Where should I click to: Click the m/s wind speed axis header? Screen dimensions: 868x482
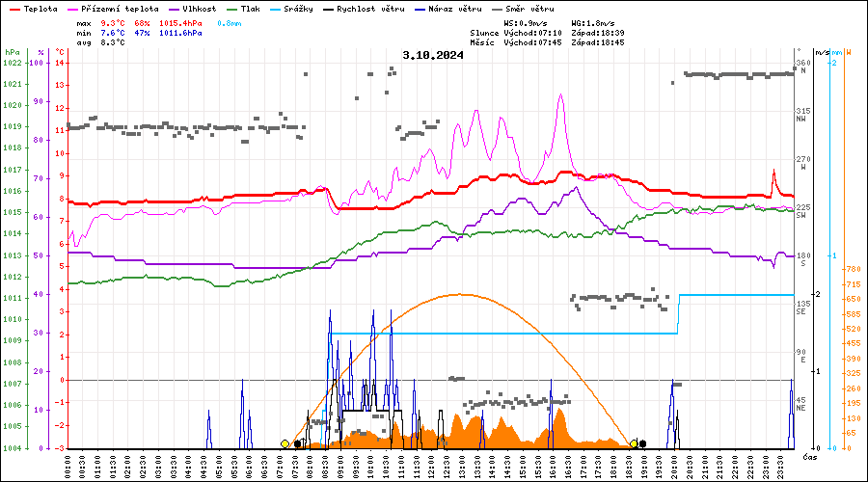pos(821,52)
